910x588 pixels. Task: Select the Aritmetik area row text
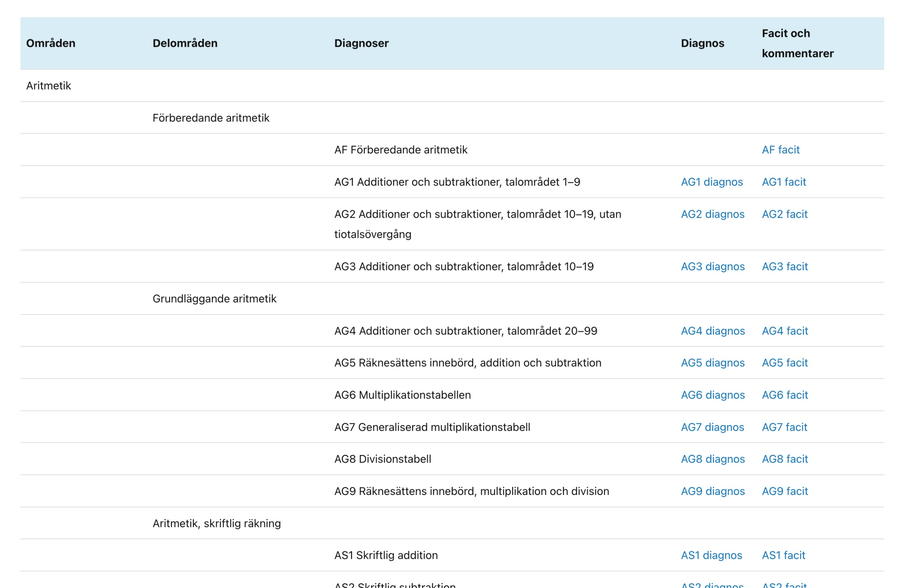[x=49, y=85]
